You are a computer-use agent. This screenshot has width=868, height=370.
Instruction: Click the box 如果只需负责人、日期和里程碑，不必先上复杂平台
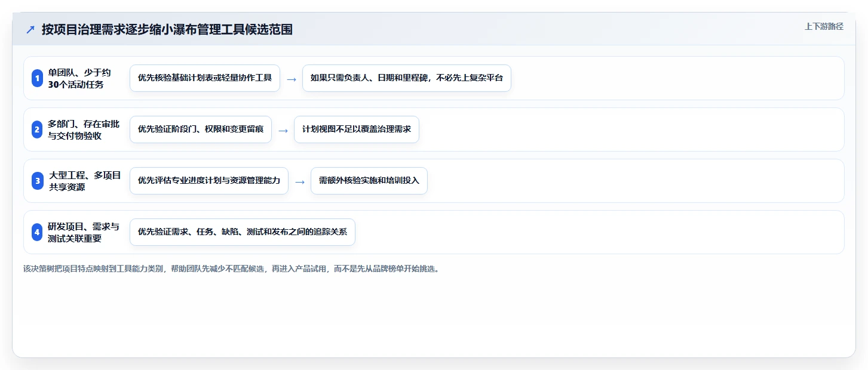(x=407, y=78)
